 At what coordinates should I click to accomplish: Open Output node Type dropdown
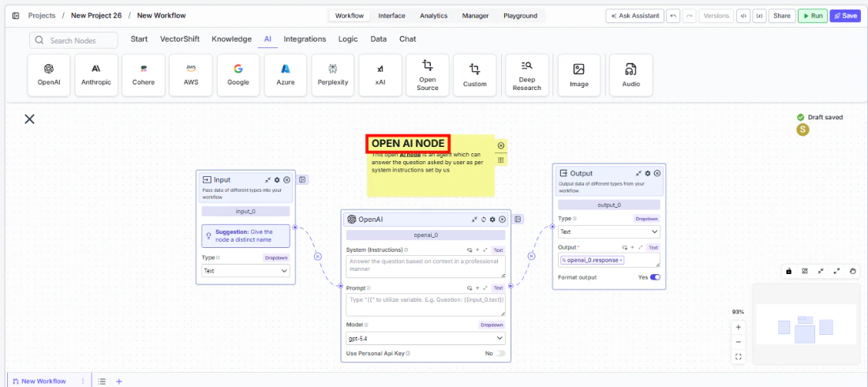(609, 231)
